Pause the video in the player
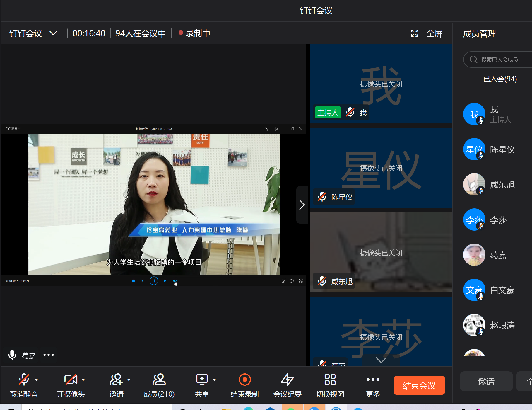Screen dimensions: 532x410 coord(154,281)
